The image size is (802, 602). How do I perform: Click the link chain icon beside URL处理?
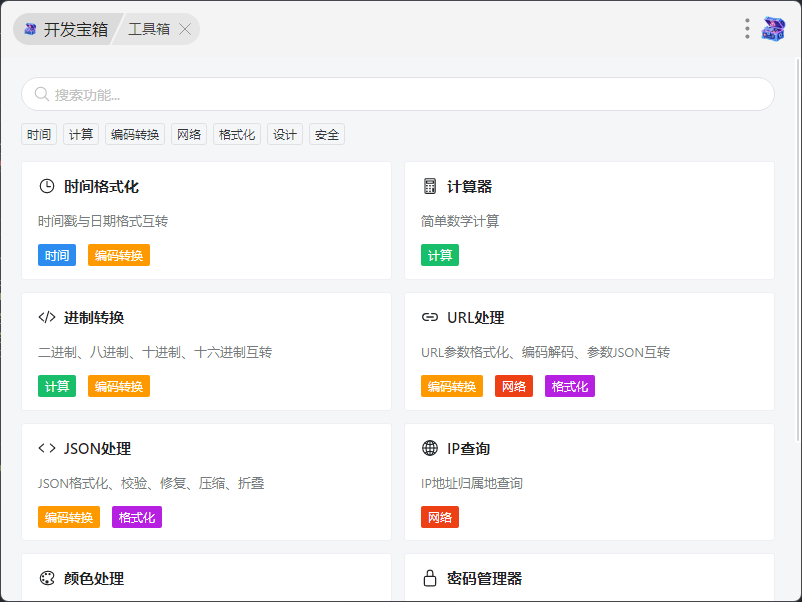[430, 317]
